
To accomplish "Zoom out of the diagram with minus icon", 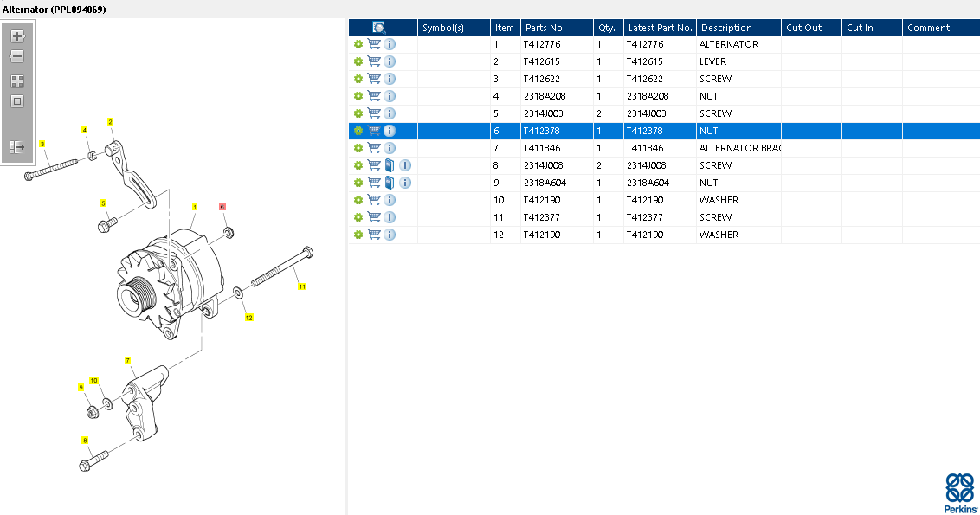I will click(x=17, y=56).
